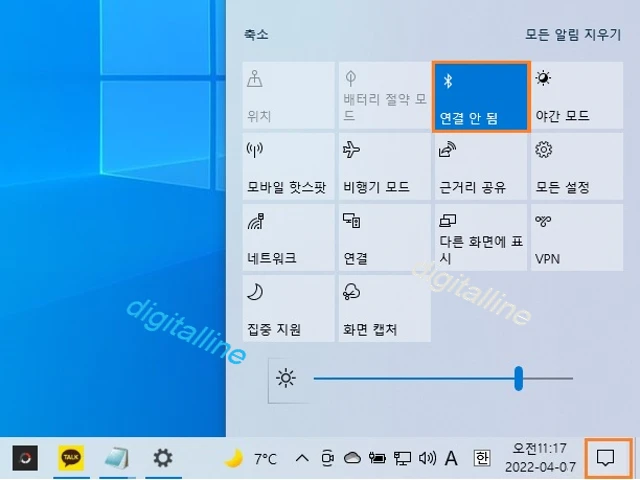Toggle the 위치 location tile
This screenshot has height=480, width=640.
[x=289, y=96]
